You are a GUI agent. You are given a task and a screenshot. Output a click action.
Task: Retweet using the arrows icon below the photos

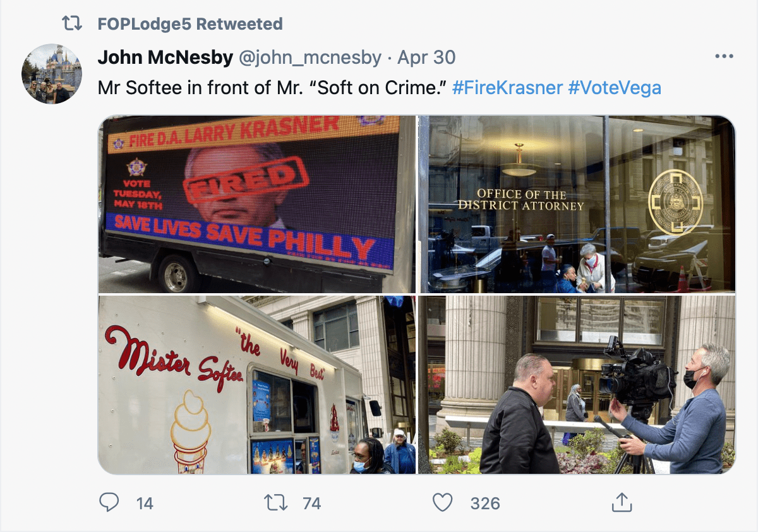(275, 502)
